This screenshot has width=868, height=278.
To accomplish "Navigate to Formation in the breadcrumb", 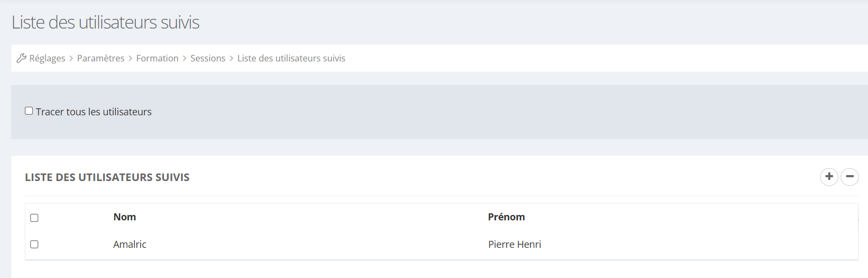I will point(157,58).
